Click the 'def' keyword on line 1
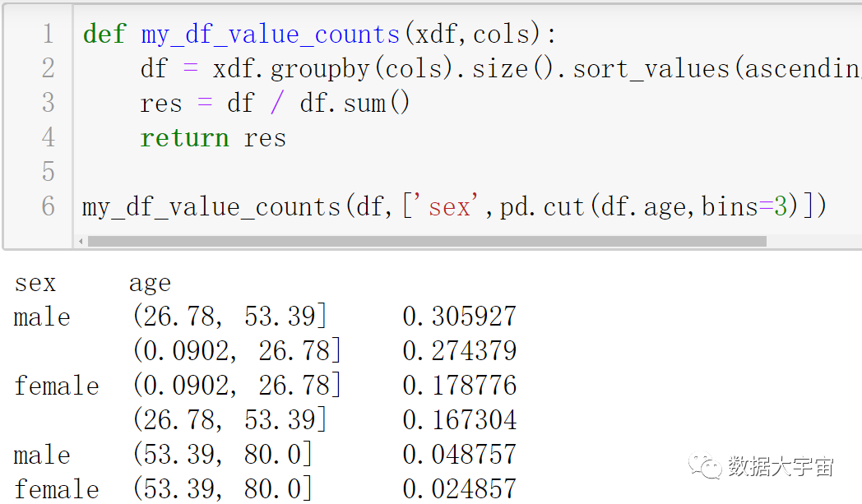The height and width of the screenshot is (504, 862). [x=104, y=34]
